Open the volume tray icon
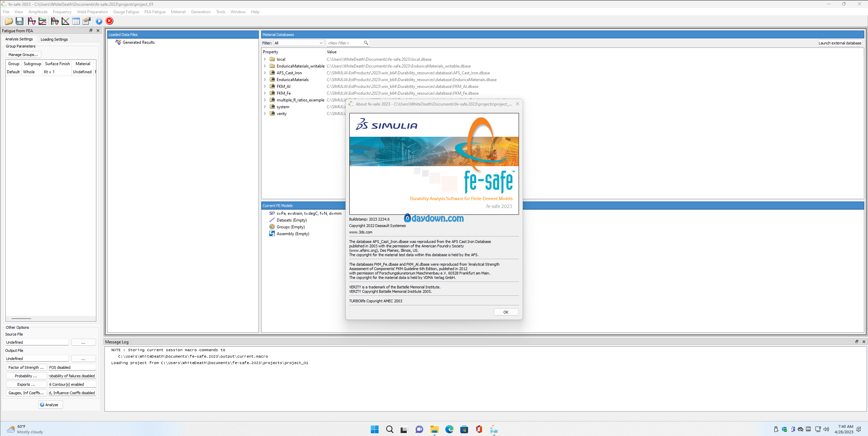The height and width of the screenshot is (436, 868). pos(826,429)
